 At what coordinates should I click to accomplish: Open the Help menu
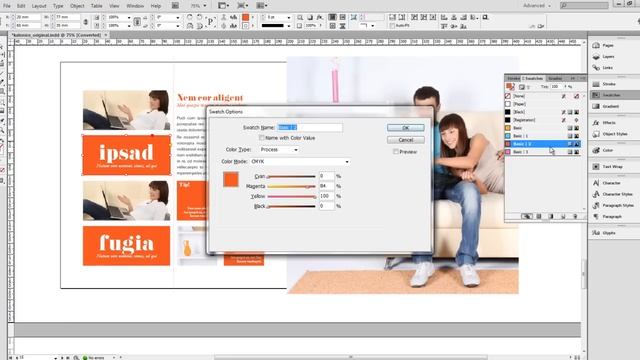coord(156,6)
